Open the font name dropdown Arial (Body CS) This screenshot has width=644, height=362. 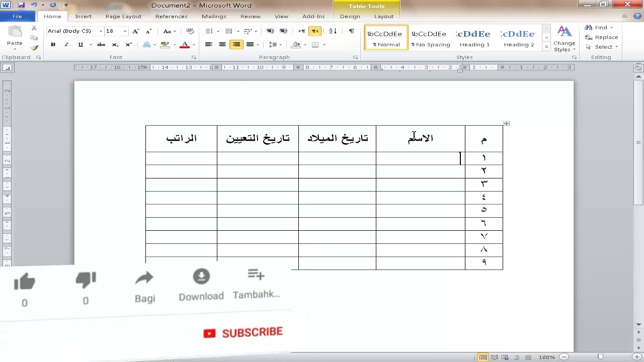(101, 31)
